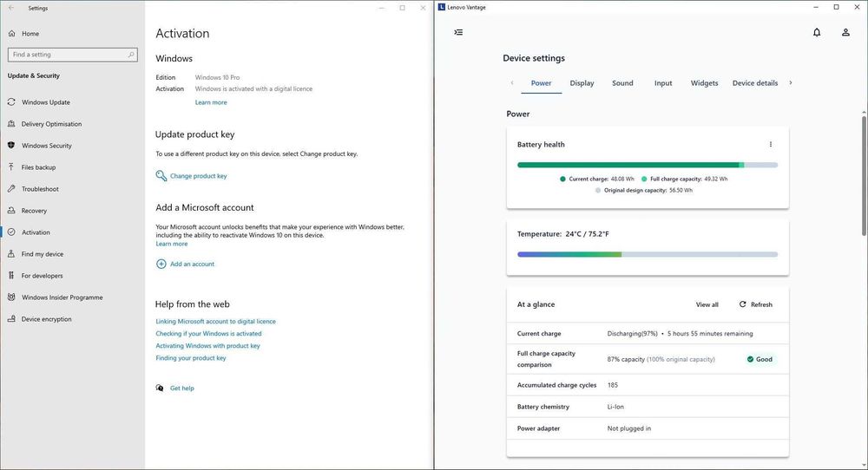The image size is (868, 470).
Task: Click the For developers icon
Action: click(11, 276)
